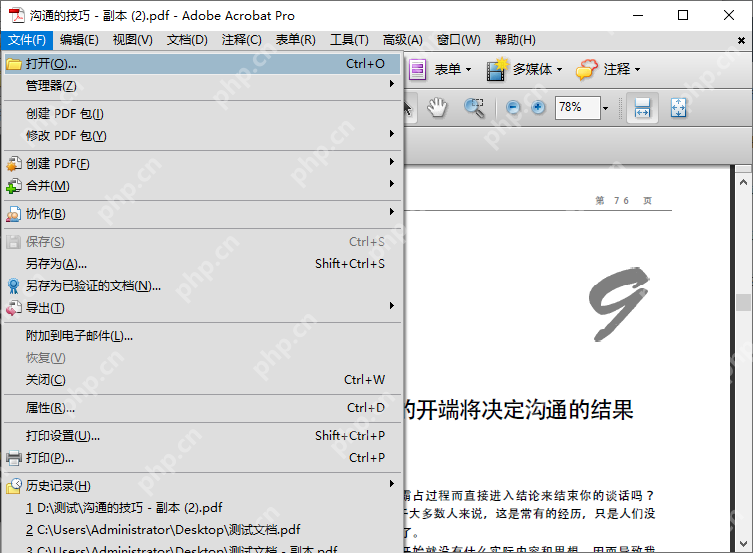The height and width of the screenshot is (553, 753).
Task: Click the 历史记录 folder clock icon
Action: 14,486
